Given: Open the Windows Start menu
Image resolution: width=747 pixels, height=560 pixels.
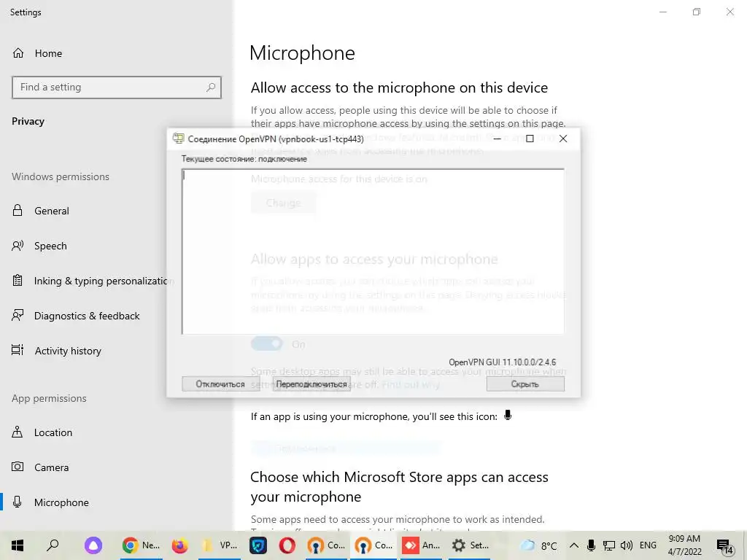Looking at the screenshot, I should [x=18, y=545].
